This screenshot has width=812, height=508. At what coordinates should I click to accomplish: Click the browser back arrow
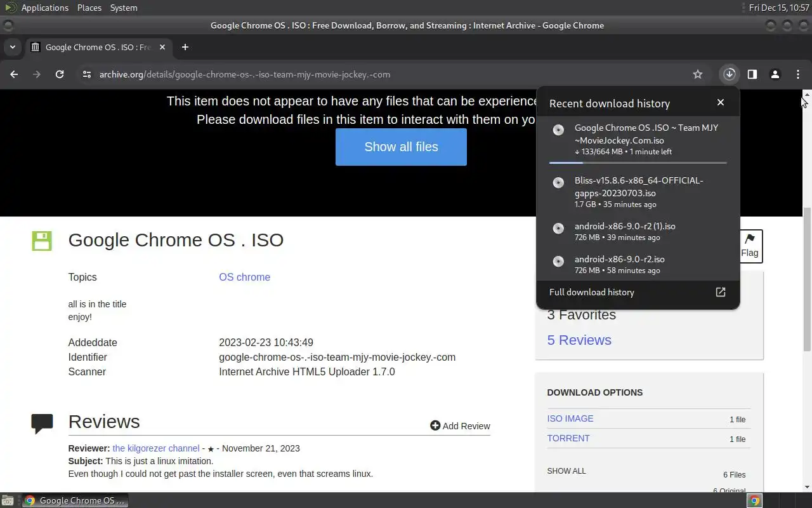(14, 74)
